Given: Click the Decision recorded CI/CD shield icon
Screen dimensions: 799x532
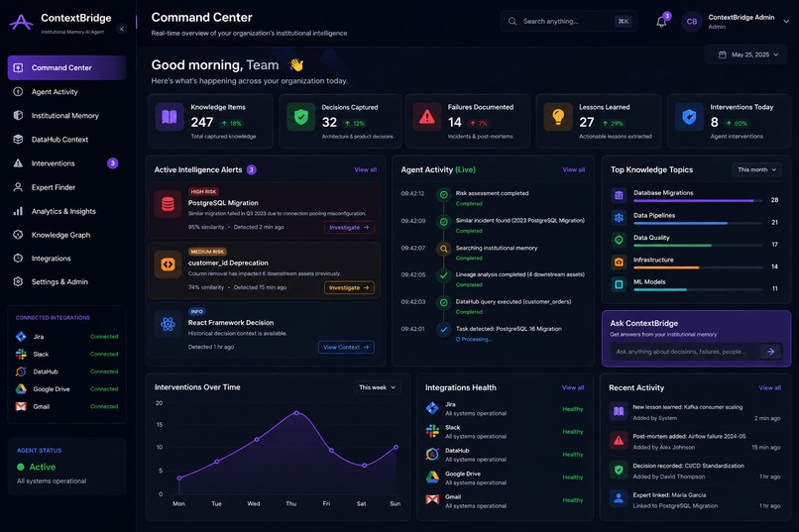Looking at the screenshot, I should [619, 471].
